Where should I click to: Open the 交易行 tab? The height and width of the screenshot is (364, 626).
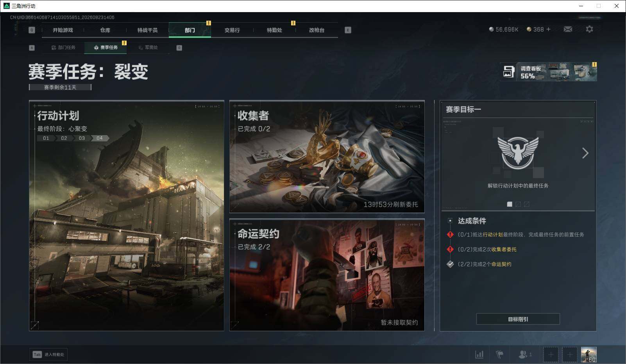232,30
